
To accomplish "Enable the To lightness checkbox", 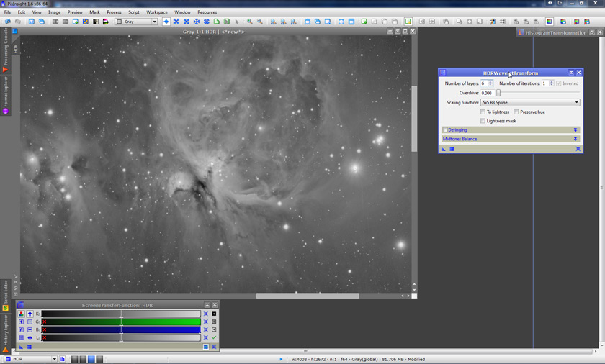I will pyautogui.click(x=483, y=112).
